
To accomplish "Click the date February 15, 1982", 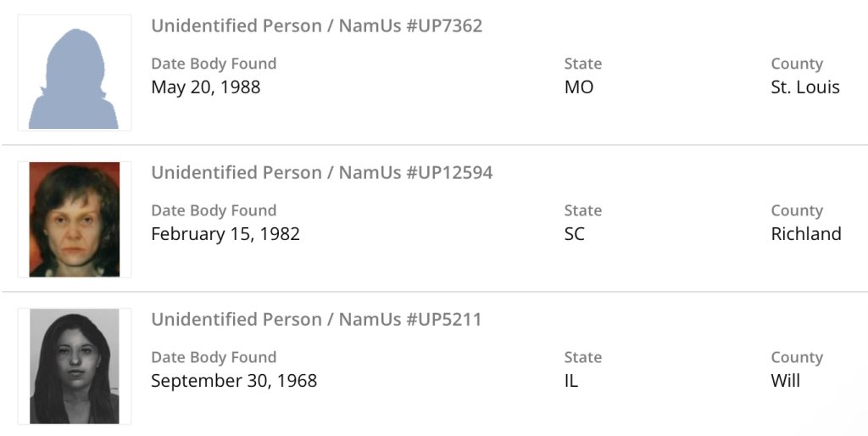I will coord(225,233).
